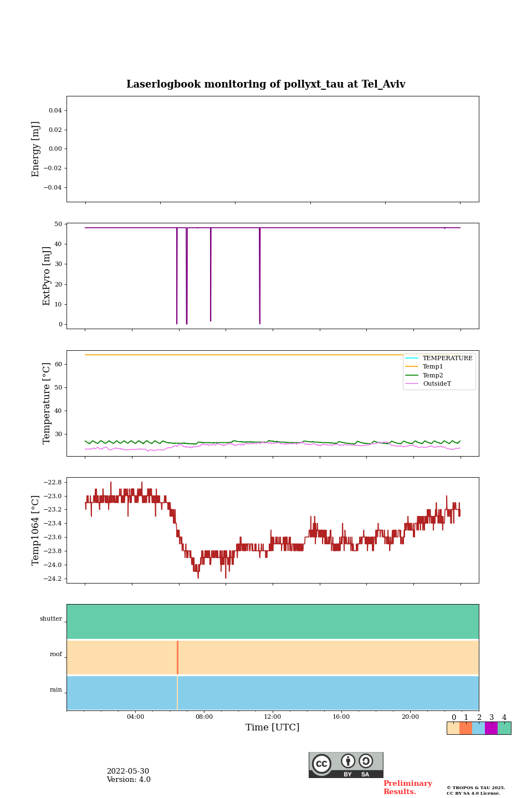This screenshot has height=798, width=532.
Task: Select the orange color swatch labeled 1
Action: pos(466,728)
